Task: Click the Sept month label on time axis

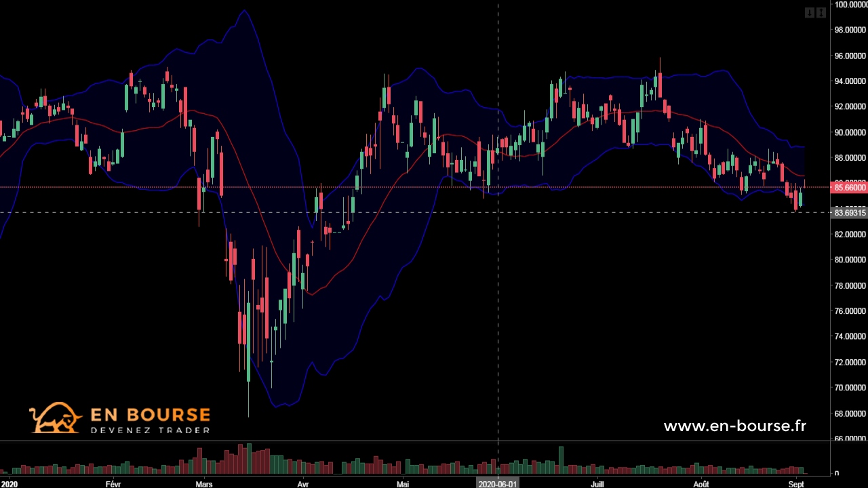Action: click(x=796, y=484)
